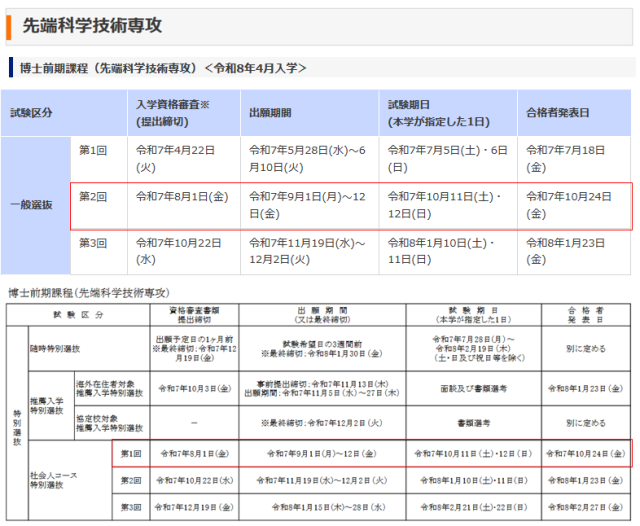Click the blue 合格者発表日 column header
Screen dimensions: 640x526
557,113
